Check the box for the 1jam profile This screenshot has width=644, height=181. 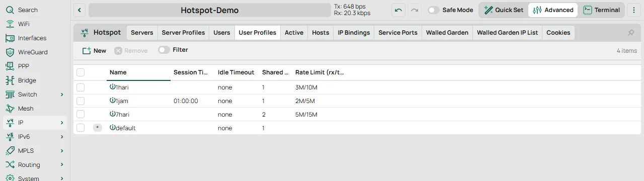pos(80,101)
